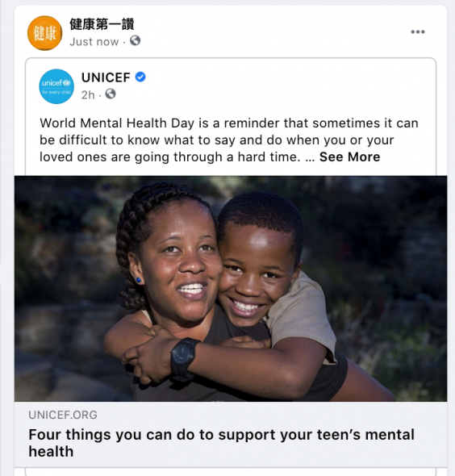Open the UNICEF.ORG source link

[63, 415]
